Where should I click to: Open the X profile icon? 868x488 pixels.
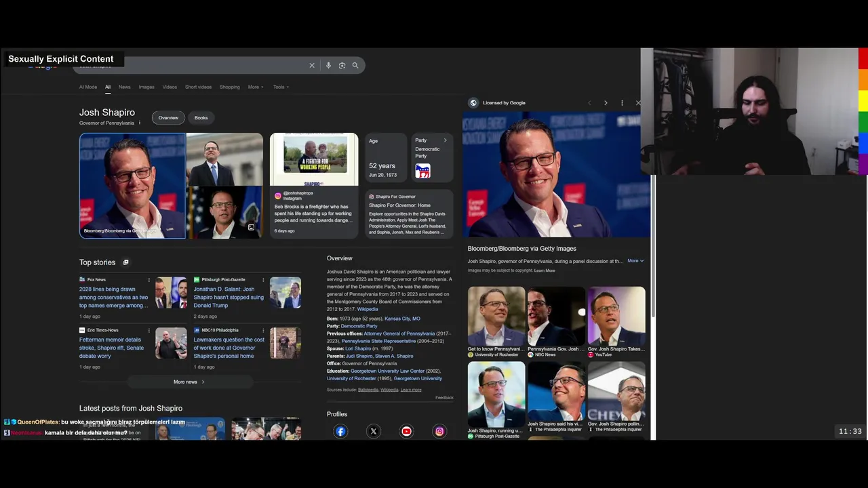tap(374, 431)
